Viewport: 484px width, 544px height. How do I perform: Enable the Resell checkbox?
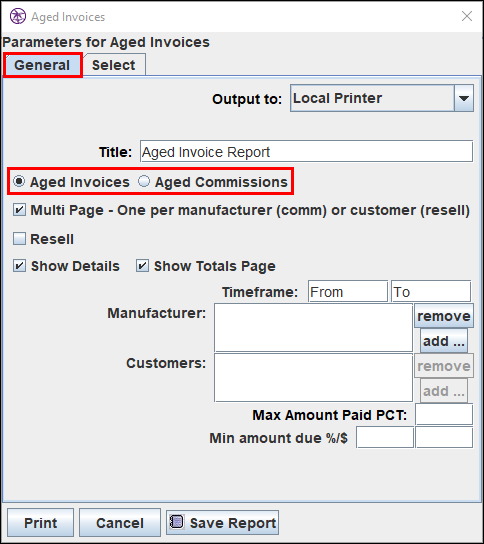click(x=19, y=239)
